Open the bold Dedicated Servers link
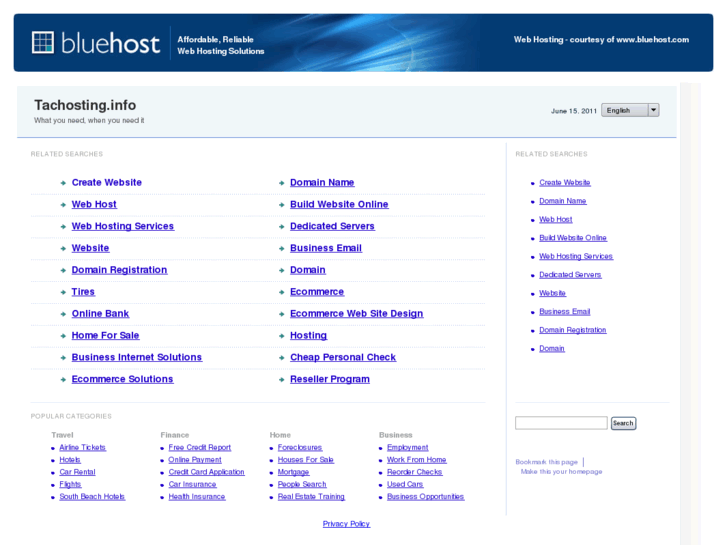The height and width of the screenshot is (545, 727). (332, 226)
